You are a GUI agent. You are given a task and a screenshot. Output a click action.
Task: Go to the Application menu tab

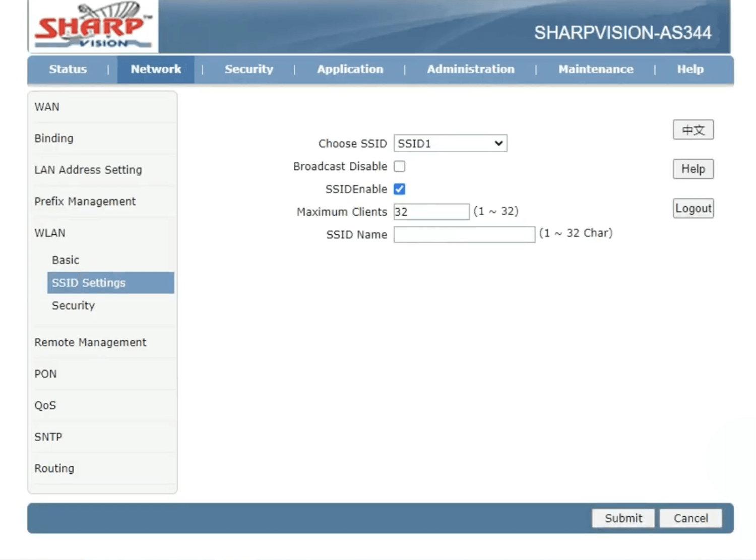[x=350, y=69]
